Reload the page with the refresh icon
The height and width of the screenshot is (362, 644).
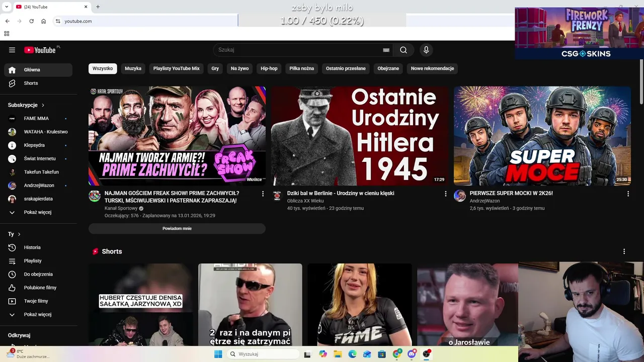click(x=31, y=21)
